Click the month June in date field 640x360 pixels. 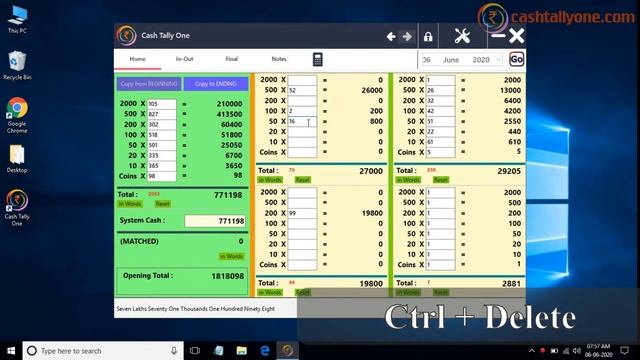tap(451, 60)
